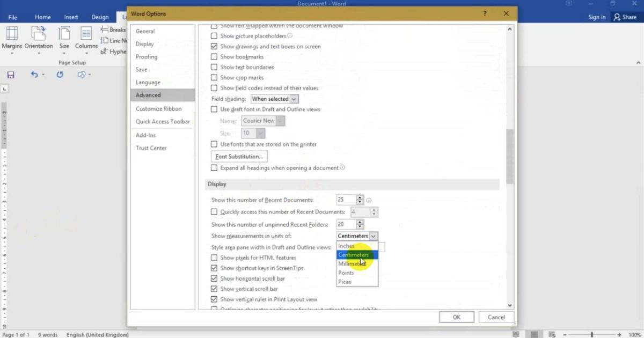Open the Breaks menu in ribbon
Image resolution: width=644 pixels, height=338 pixels.
(114, 30)
